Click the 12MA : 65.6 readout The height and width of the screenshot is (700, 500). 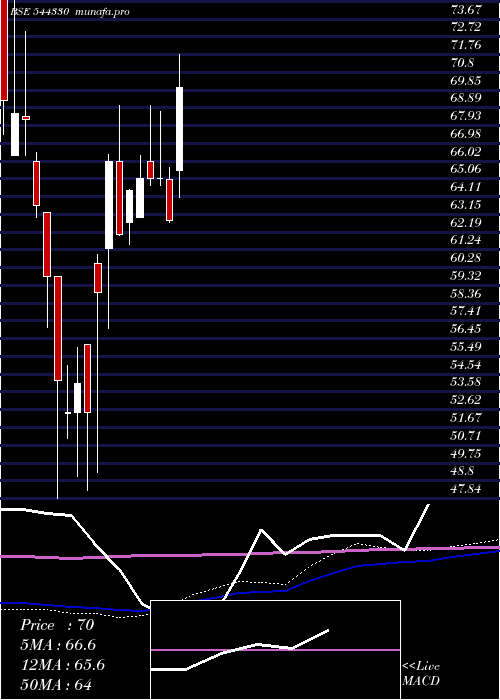(x=62, y=665)
